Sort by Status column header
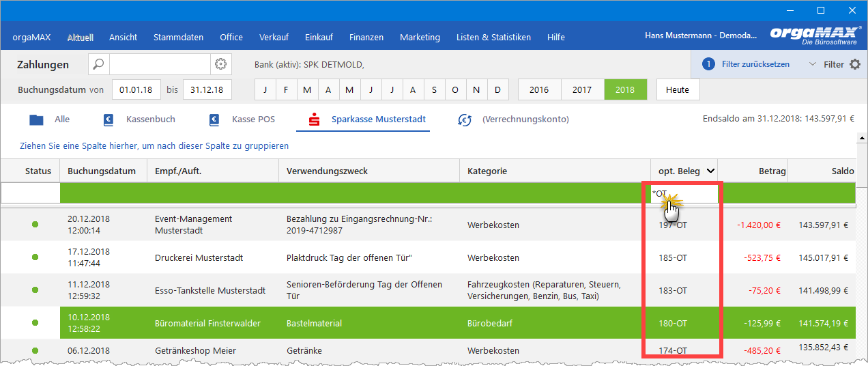This screenshot has width=868, height=366. [30, 171]
